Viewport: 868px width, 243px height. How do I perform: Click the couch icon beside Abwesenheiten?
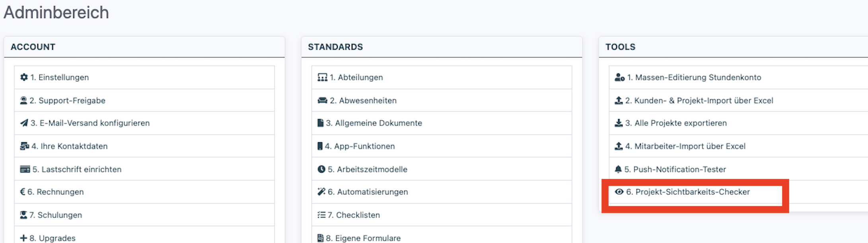coord(322,100)
